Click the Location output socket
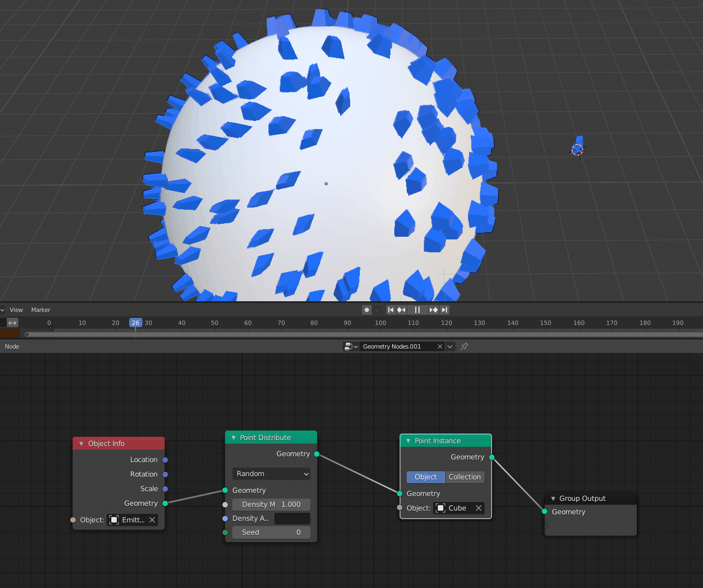703x588 pixels. coord(165,460)
